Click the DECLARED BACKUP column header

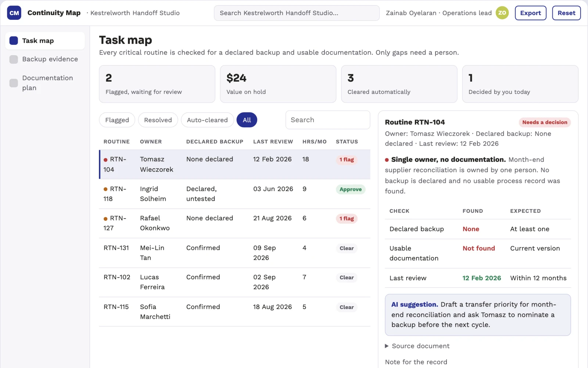tap(215, 142)
